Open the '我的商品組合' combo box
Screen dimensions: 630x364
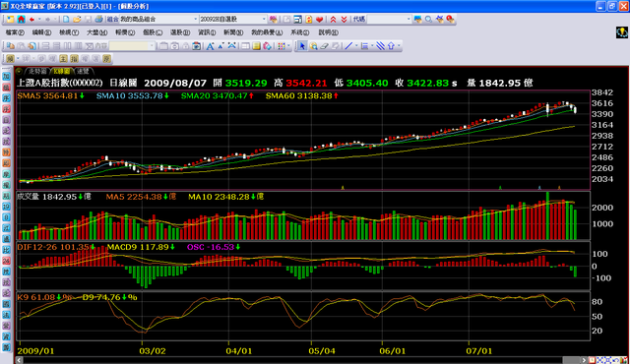pos(158,19)
